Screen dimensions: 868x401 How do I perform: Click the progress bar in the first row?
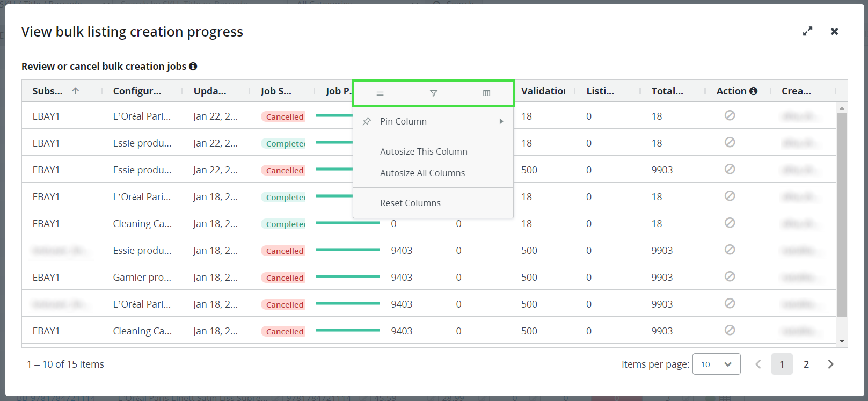tap(334, 115)
